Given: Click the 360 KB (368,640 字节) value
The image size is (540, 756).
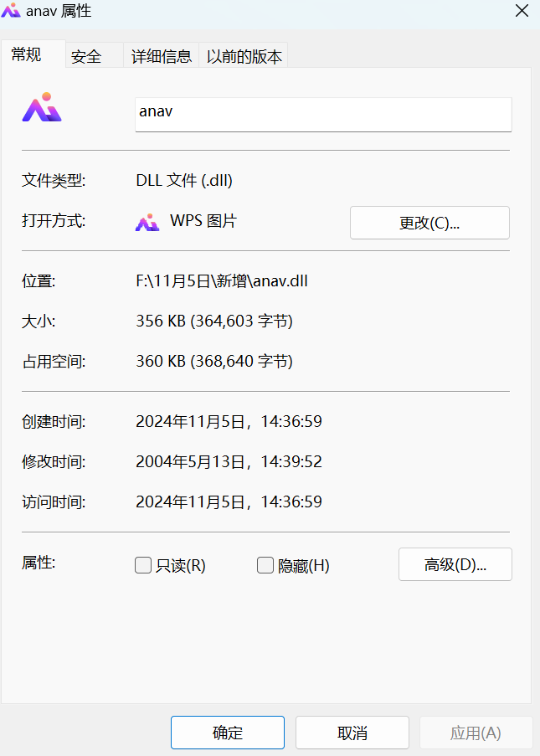Looking at the screenshot, I should (214, 361).
